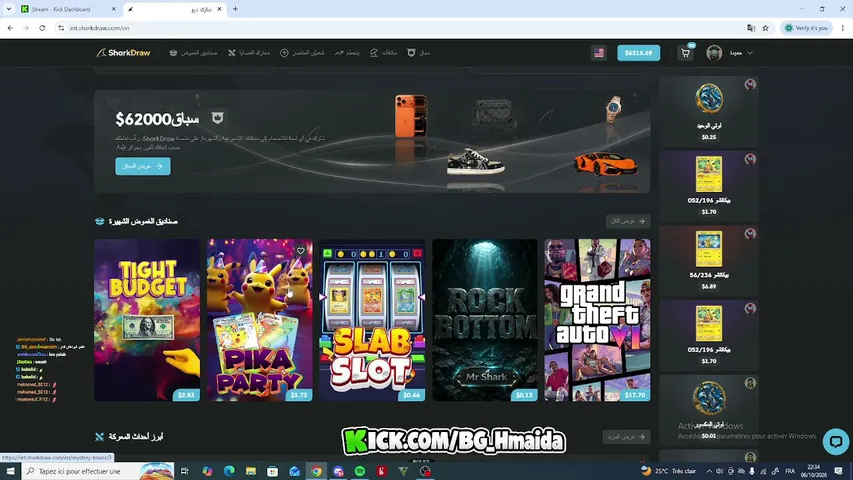The image size is (853, 480).
Task: Click the view more button for battle highlights
Action: [x=626, y=436]
